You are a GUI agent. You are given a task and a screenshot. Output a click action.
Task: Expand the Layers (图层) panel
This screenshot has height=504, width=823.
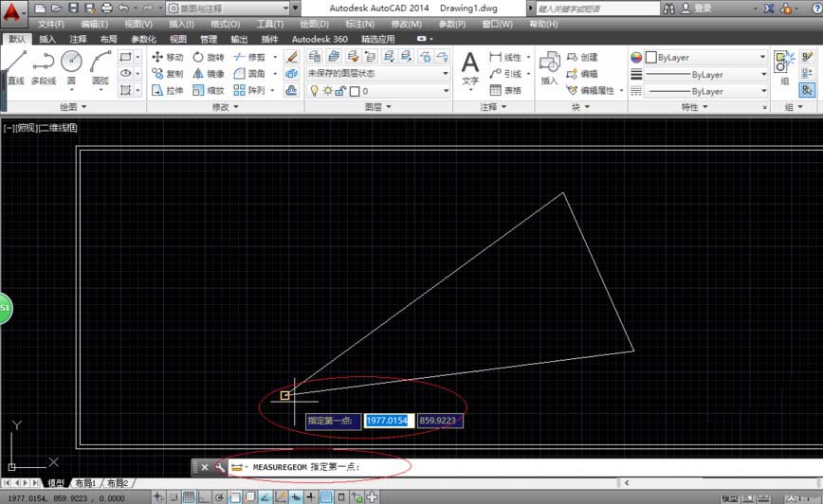(378, 107)
